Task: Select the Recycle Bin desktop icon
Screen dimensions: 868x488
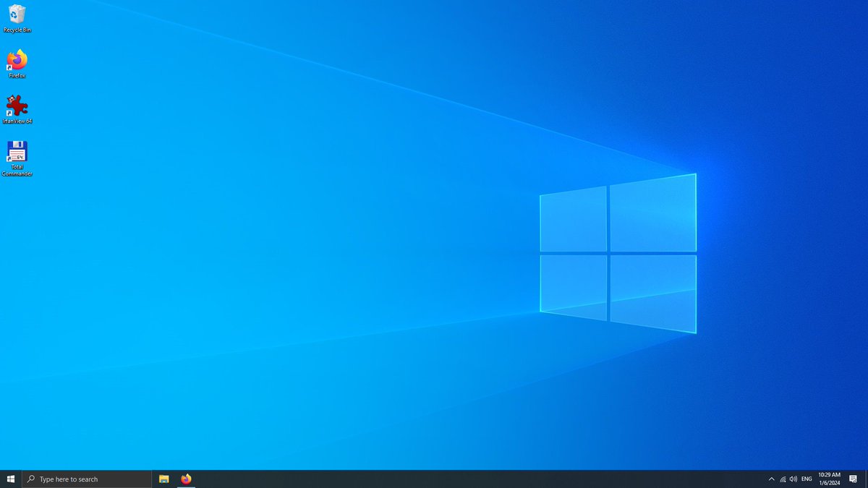Action: pos(17,19)
